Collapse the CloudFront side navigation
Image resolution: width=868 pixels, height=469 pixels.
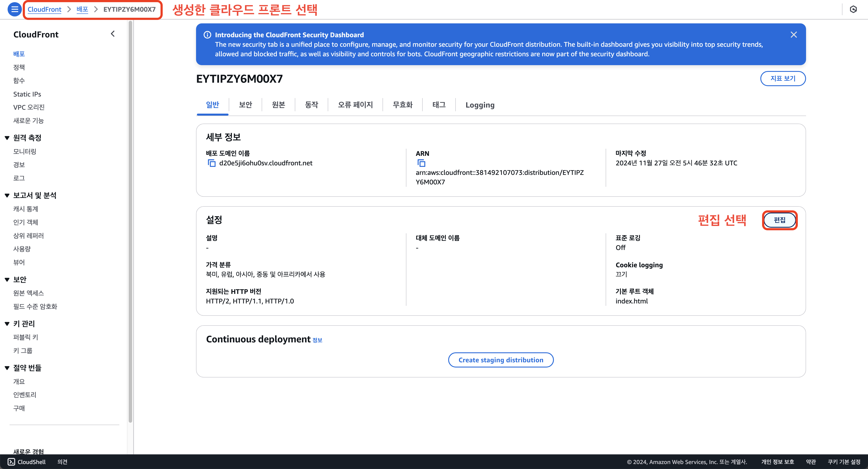point(113,34)
